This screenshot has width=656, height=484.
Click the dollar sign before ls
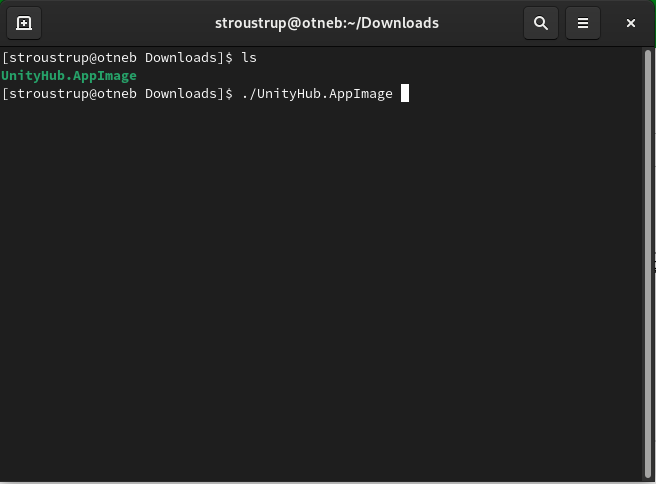(x=229, y=58)
